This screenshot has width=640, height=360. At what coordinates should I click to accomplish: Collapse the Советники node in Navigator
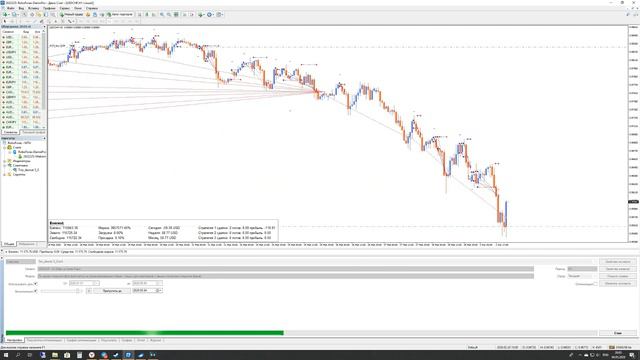pyautogui.click(x=4, y=165)
